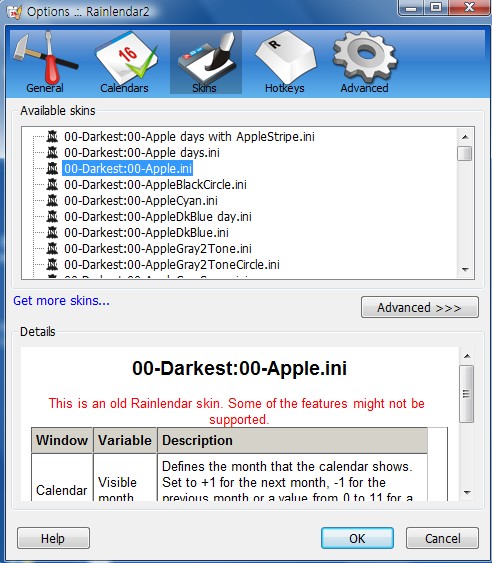The height and width of the screenshot is (563, 492).
Task: Open the Hotkeys keycap icon
Action: pyautogui.click(x=286, y=57)
